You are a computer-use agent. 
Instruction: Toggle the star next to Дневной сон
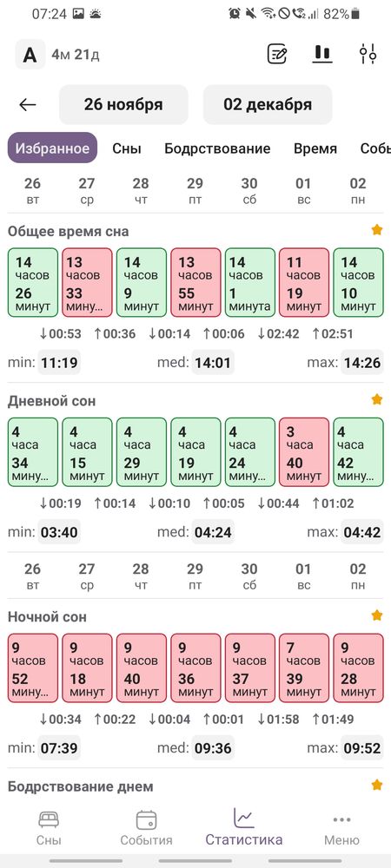tap(376, 399)
